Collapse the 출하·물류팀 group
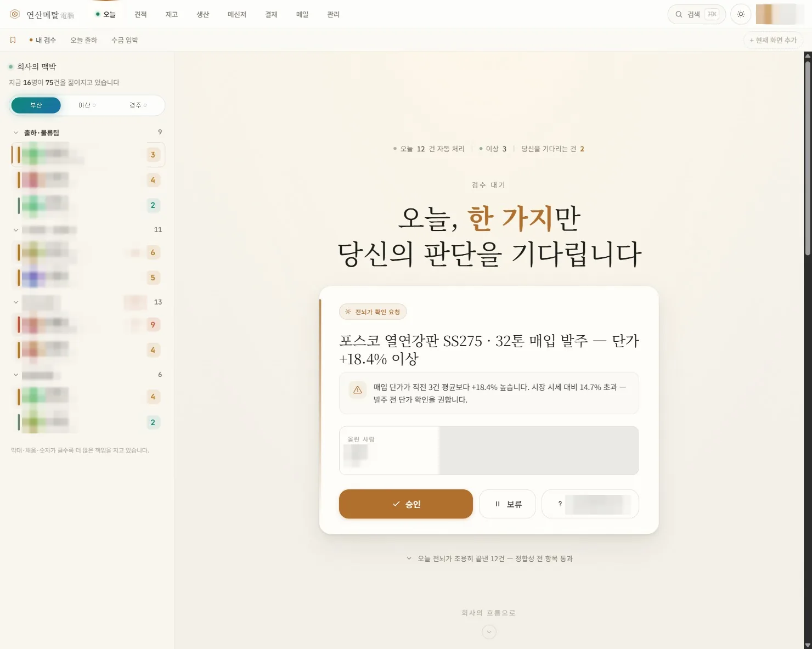The width and height of the screenshot is (812, 649). [16, 133]
